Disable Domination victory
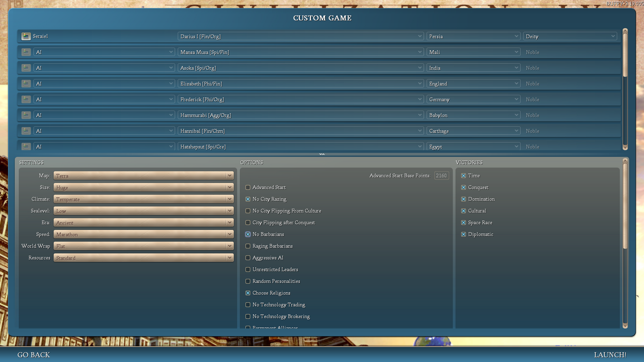 (x=463, y=199)
